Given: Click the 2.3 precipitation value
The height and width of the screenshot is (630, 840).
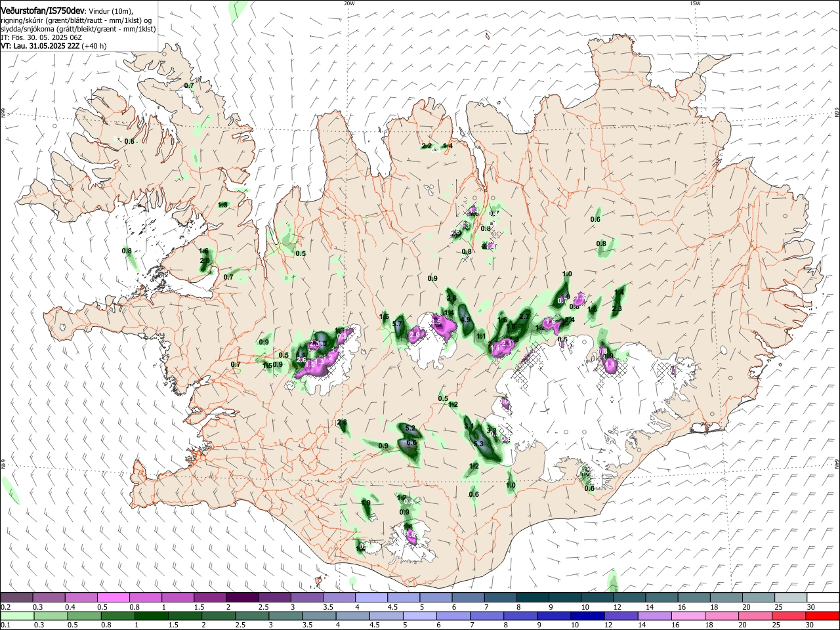Looking at the screenshot, I should (617, 308).
